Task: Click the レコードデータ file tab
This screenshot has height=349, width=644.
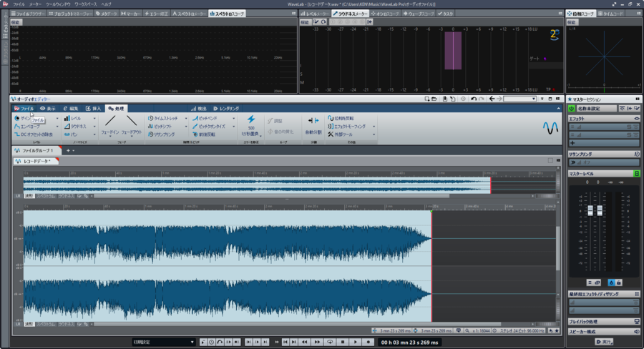Action: pos(36,162)
